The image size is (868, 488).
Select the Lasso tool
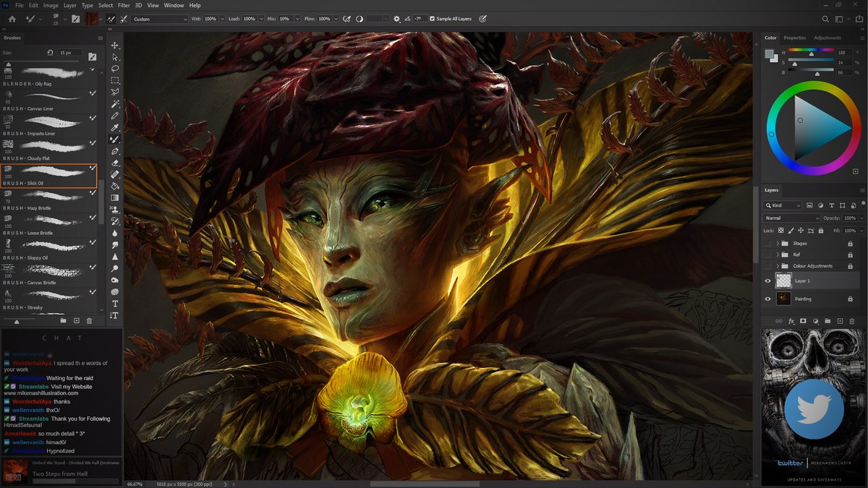pyautogui.click(x=115, y=69)
